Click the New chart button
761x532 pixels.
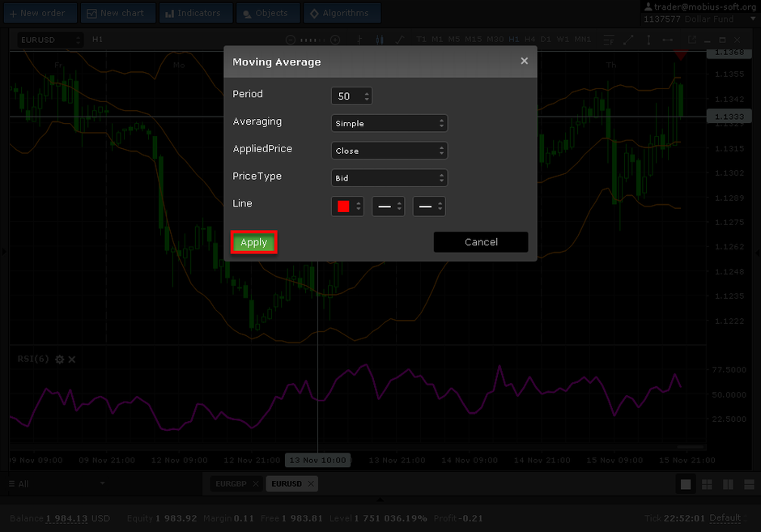tap(118, 13)
